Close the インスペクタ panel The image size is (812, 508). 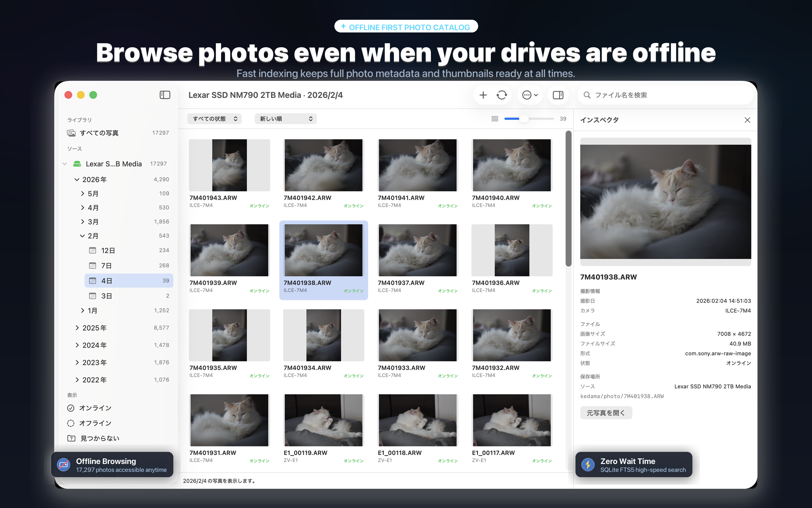point(747,120)
